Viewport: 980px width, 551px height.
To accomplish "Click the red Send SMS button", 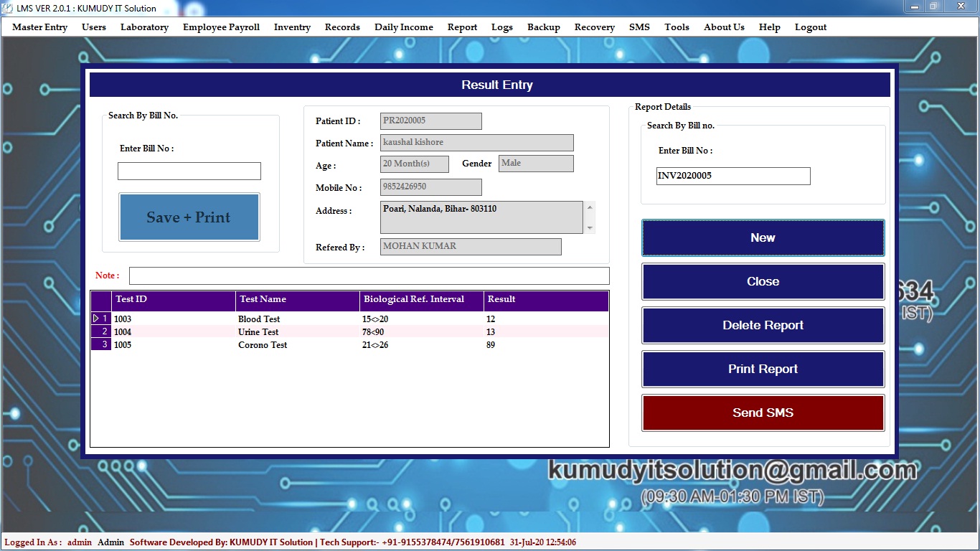I will [x=763, y=413].
